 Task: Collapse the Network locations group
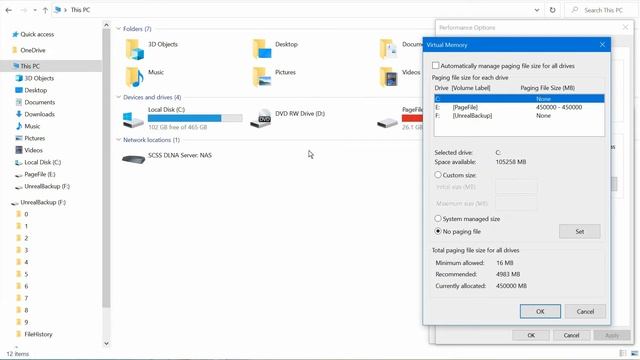118,140
